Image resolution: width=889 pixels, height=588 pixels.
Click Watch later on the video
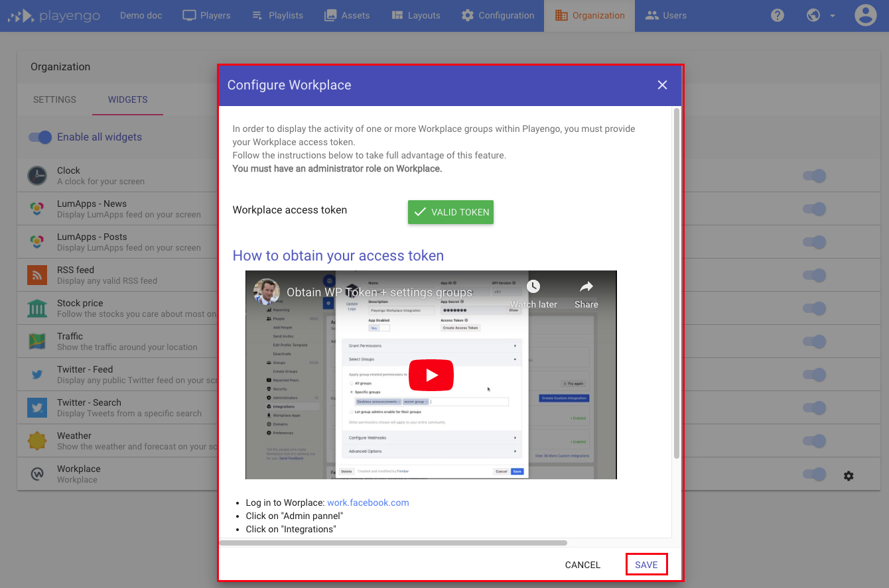pos(533,294)
